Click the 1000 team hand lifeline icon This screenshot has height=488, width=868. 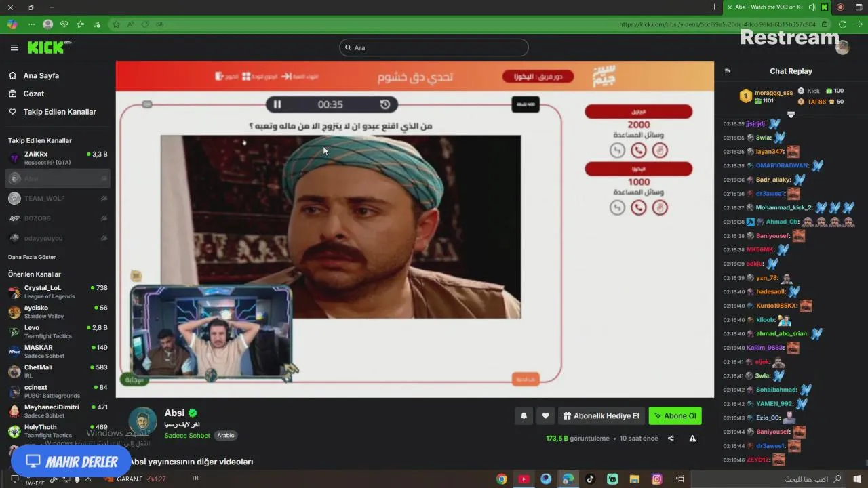tap(660, 207)
